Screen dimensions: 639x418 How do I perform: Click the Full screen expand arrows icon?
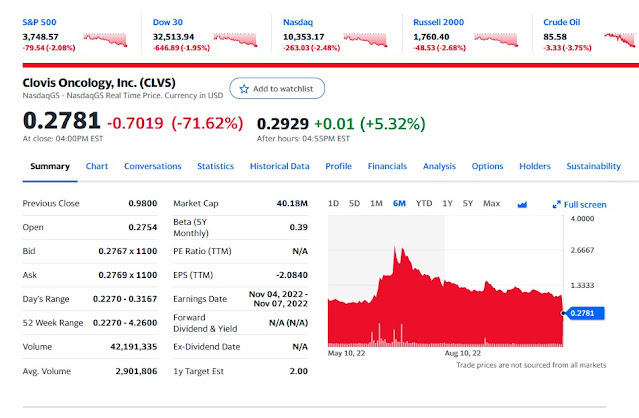(x=556, y=205)
